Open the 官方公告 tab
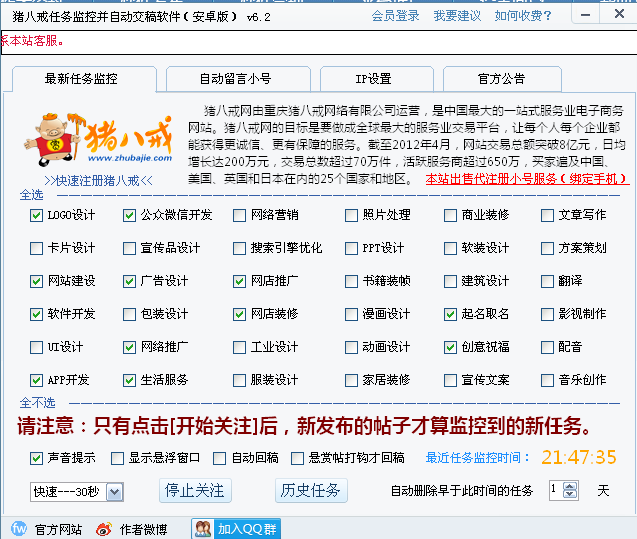This screenshot has height=539, width=637. (501, 78)
